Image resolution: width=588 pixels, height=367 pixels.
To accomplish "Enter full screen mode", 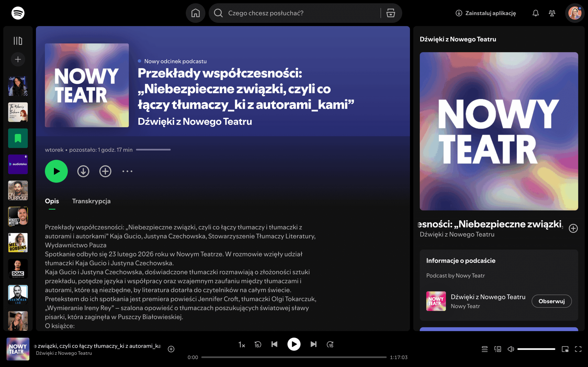I will point(578,349).
